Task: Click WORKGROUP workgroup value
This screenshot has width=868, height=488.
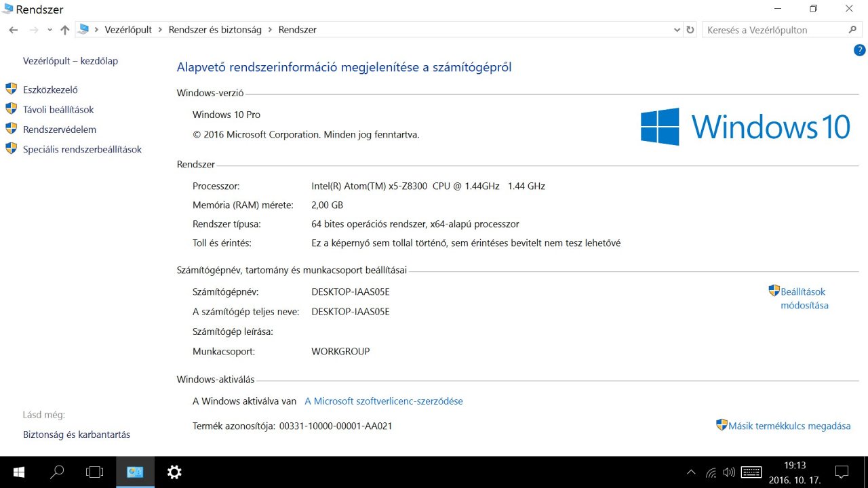Action: [x=340, y=352]
